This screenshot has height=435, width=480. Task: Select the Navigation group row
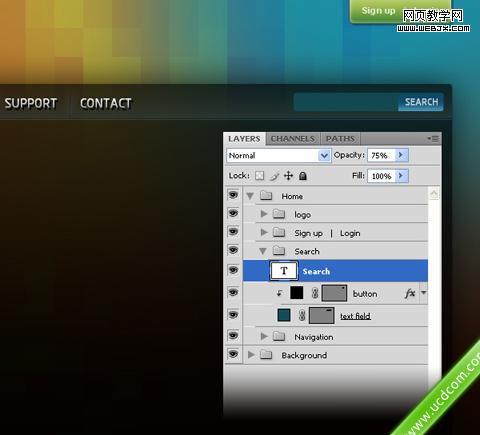click(336, 337)
